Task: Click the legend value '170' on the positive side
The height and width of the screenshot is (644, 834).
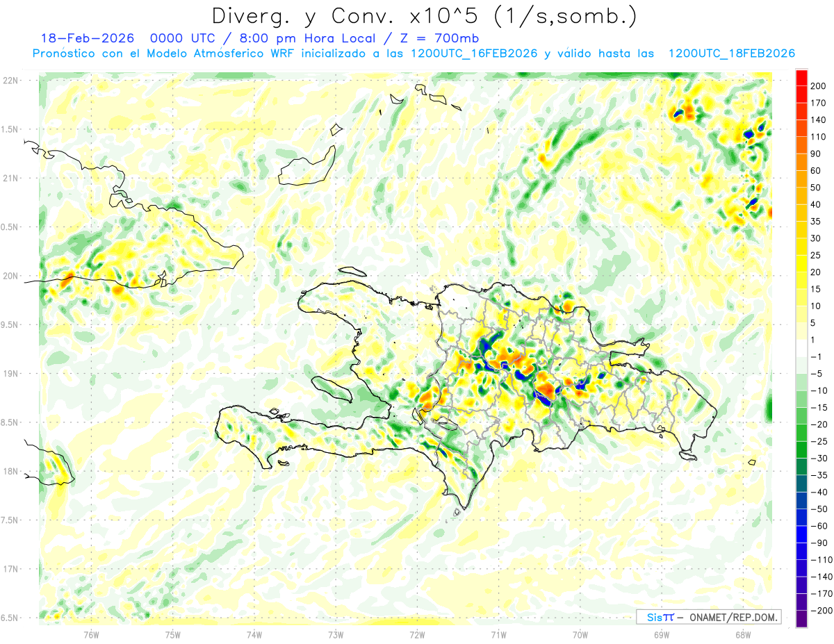Action: [818, 103]
